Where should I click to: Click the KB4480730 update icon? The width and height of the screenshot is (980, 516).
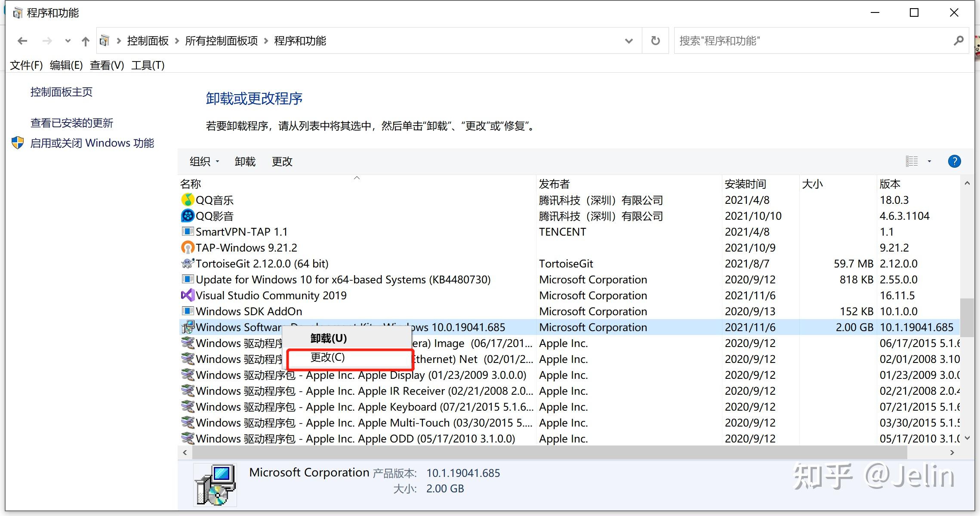coord(188,279)
